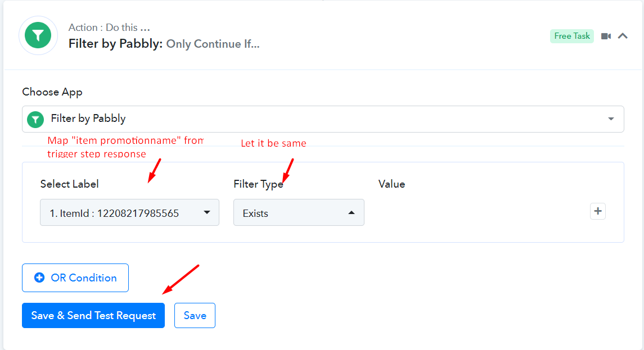Click the Select Label dropdown caret
This screenshot has width=644, height=350.
[x=207, y=212]
